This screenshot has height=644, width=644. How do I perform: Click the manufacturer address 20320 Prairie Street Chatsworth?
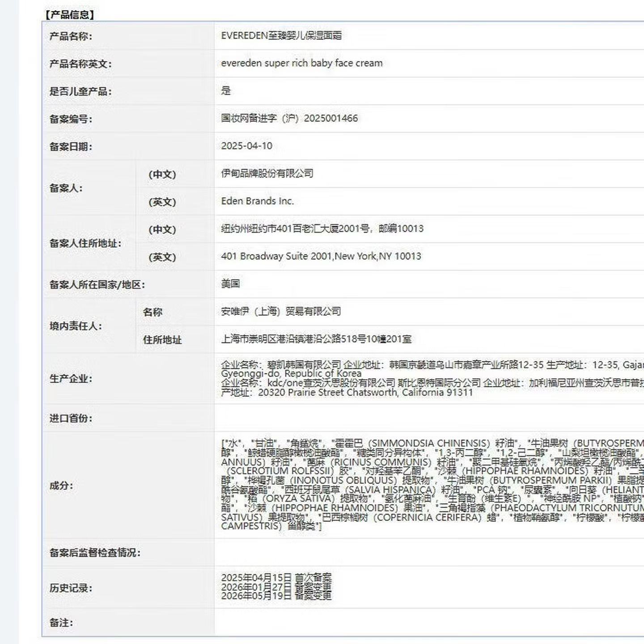328,392
